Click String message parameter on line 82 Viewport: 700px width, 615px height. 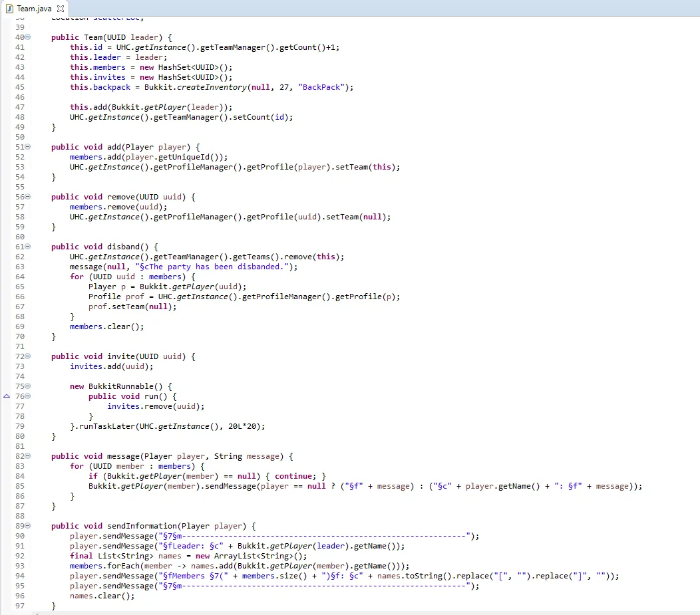pos(247,456)
